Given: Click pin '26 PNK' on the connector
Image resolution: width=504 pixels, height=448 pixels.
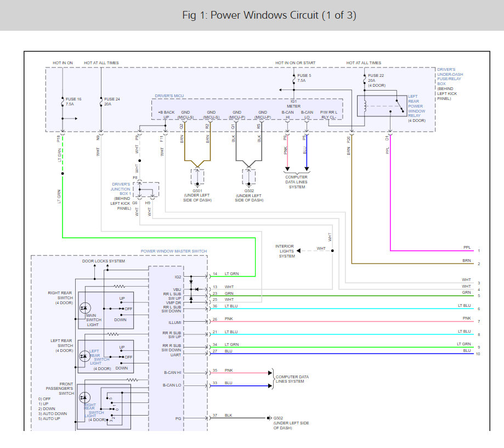Looking at the screenshot, I should pos(223,319).
